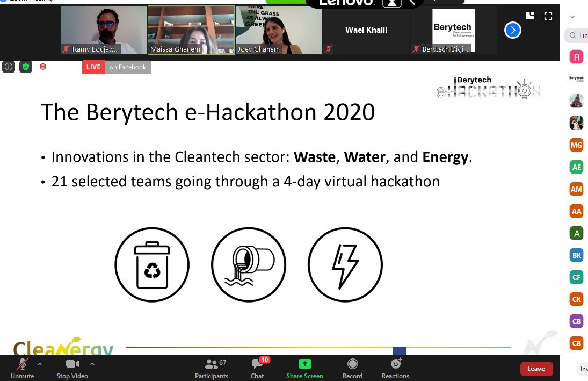Click Share Screen
The height and width of the screenshot is (381, 588).
304,369
